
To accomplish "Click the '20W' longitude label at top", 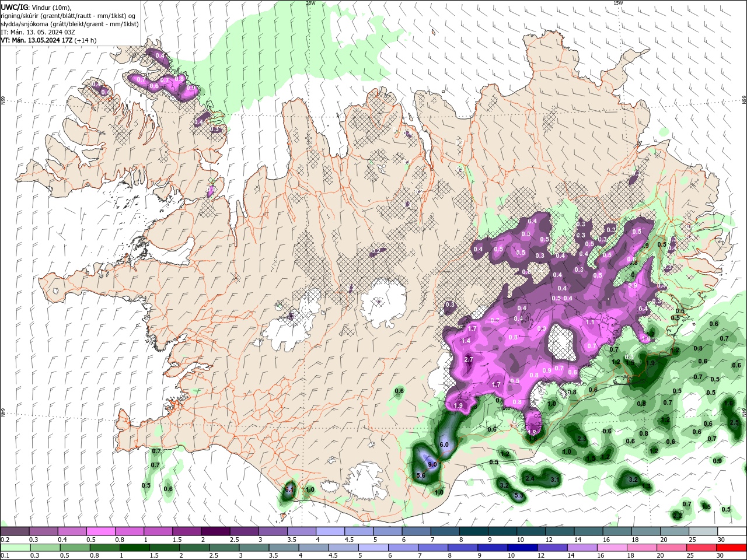I will (x=310, y=2).
